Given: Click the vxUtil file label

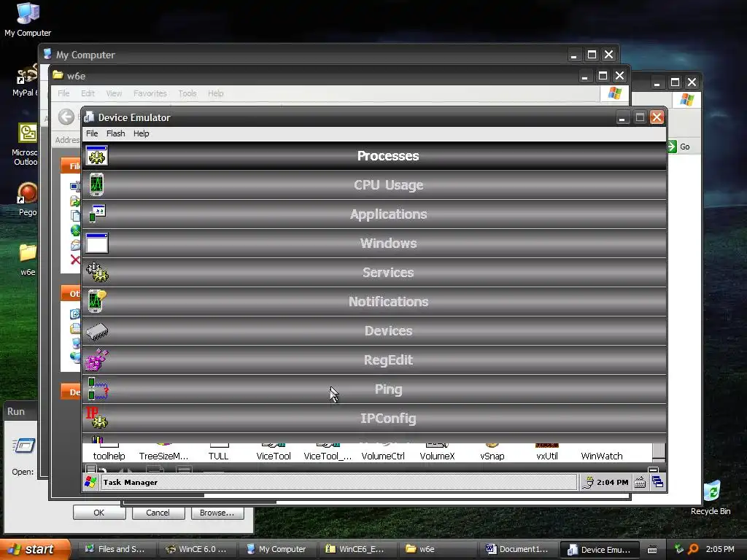Looking at the screenshot, I should pyautogui.click(x=547, y=456).
